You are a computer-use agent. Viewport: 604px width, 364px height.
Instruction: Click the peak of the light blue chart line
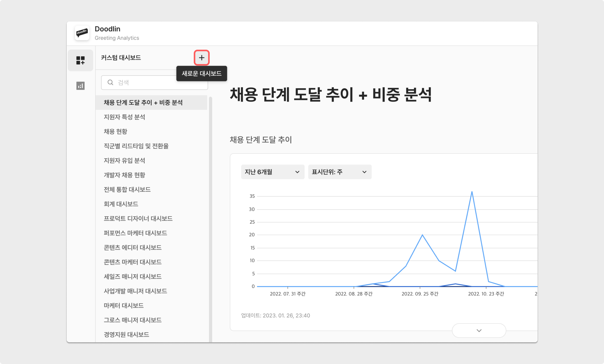472,192
